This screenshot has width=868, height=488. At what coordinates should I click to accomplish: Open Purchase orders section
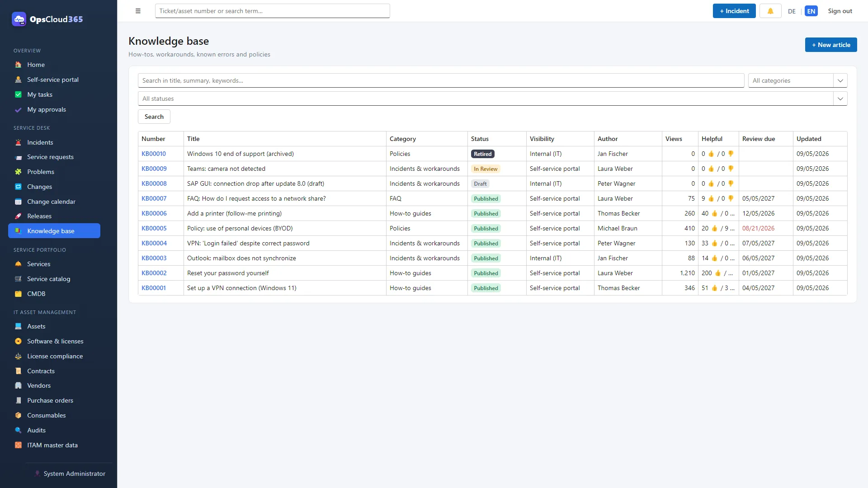(x=54, y=400)
